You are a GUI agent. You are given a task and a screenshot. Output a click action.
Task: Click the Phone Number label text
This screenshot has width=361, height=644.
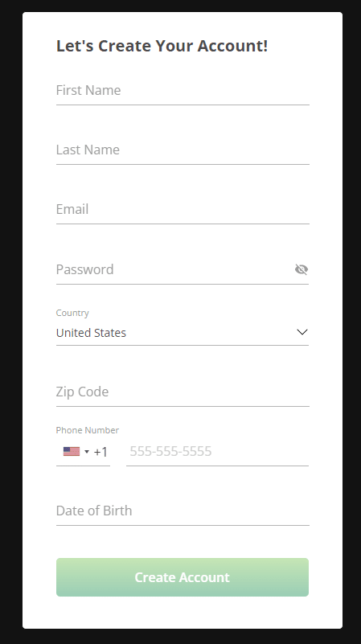(88, 430)
